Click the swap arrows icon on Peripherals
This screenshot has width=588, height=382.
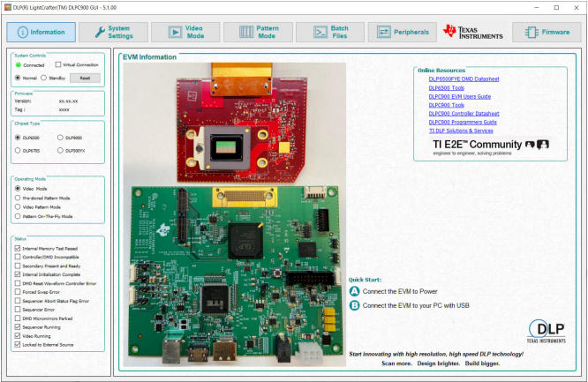384,33
